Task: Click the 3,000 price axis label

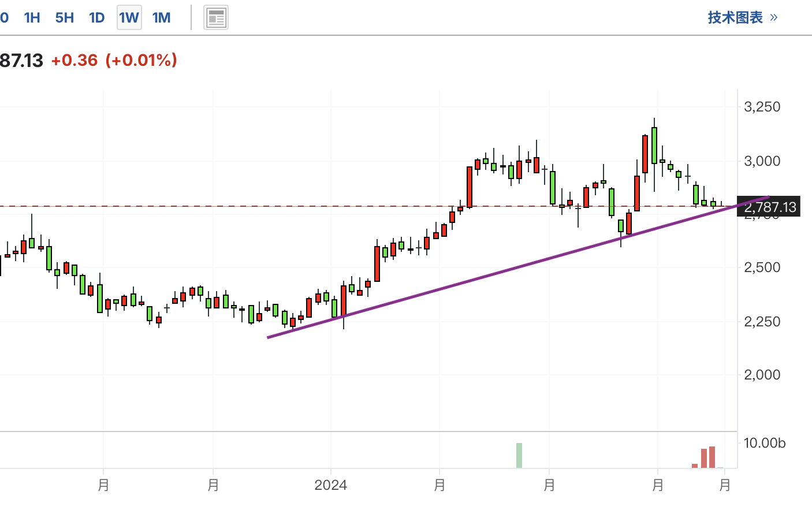Action: 762,161
